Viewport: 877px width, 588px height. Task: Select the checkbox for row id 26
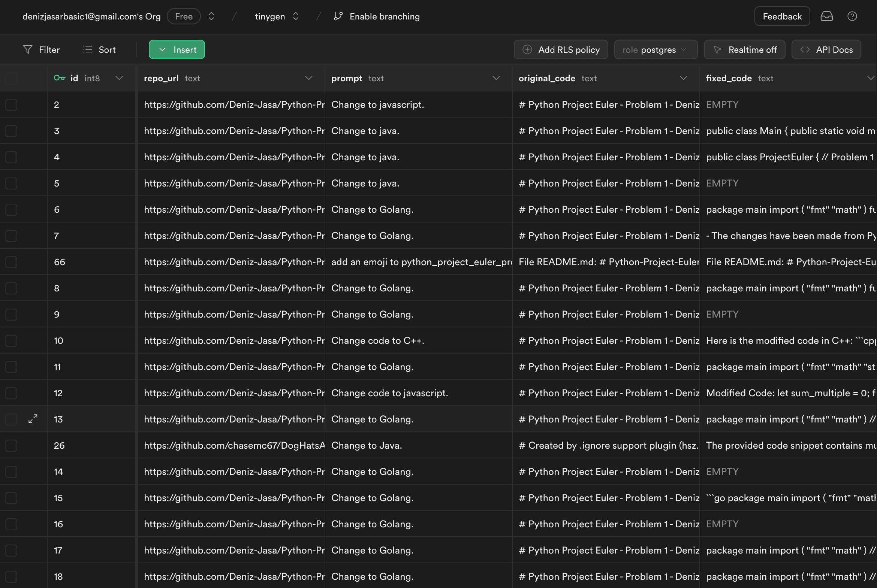11,446
